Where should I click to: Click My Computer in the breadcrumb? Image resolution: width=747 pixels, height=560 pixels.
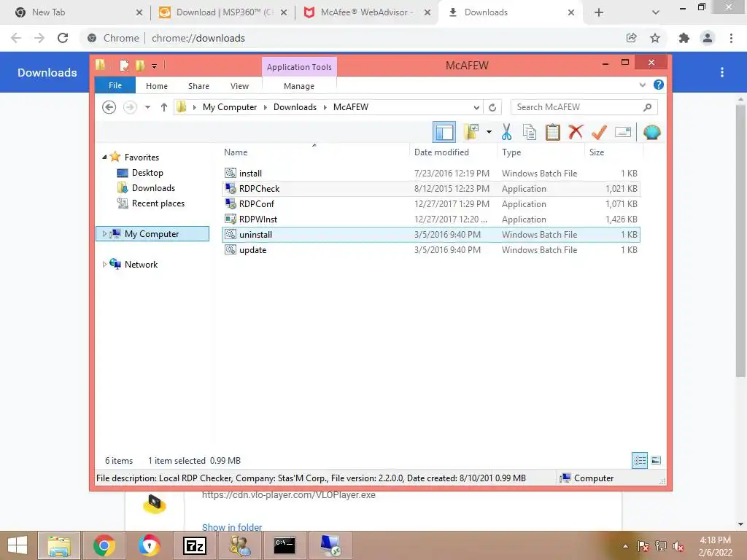tap(230, 107)
